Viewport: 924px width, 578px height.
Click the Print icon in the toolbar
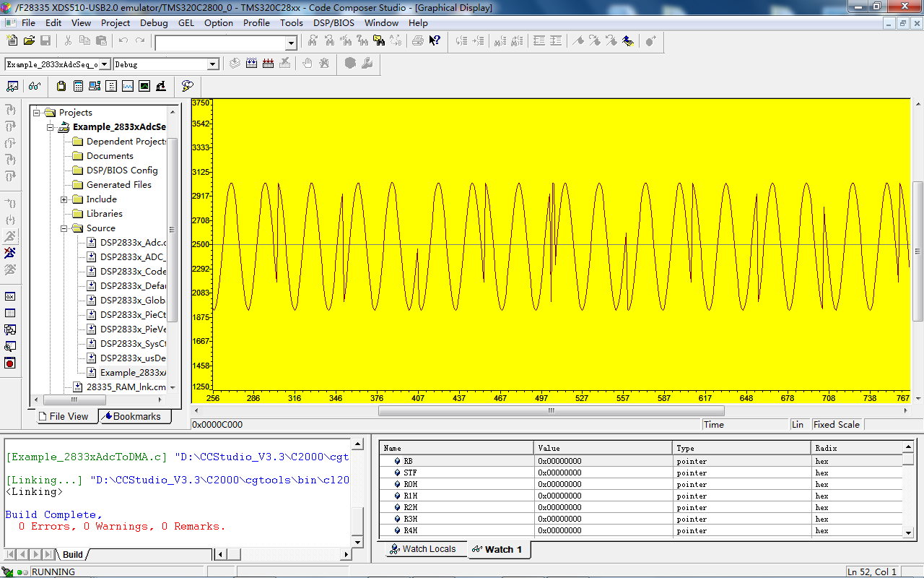coord(418,41)
